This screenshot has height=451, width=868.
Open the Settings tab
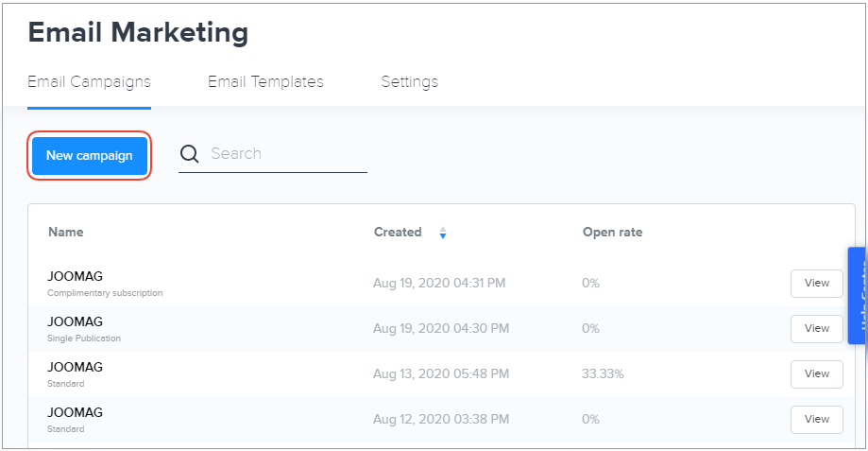409,81
